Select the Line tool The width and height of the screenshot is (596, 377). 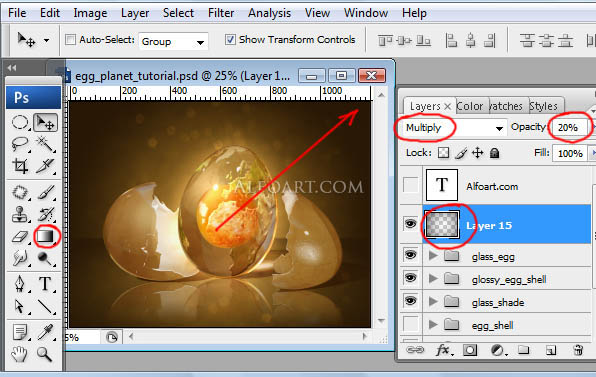pos(46,306)
